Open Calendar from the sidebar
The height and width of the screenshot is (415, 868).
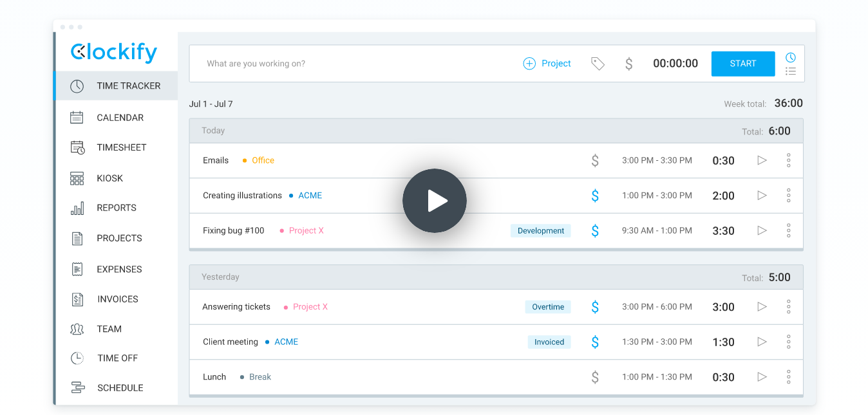click(120, 118)
